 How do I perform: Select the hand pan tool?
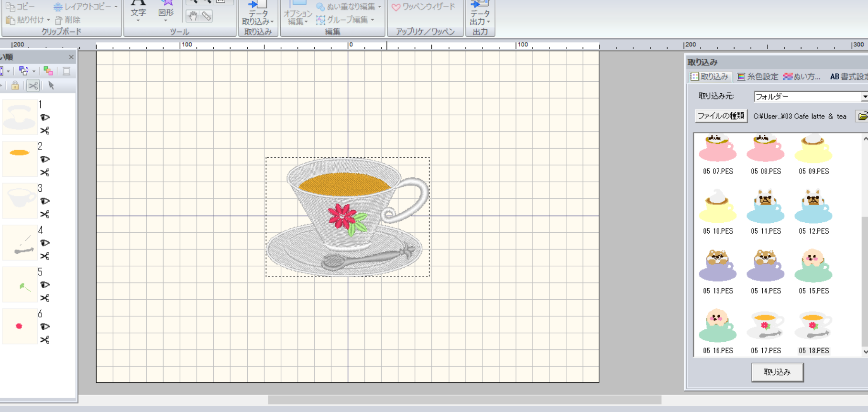click(x=192, y=16)
